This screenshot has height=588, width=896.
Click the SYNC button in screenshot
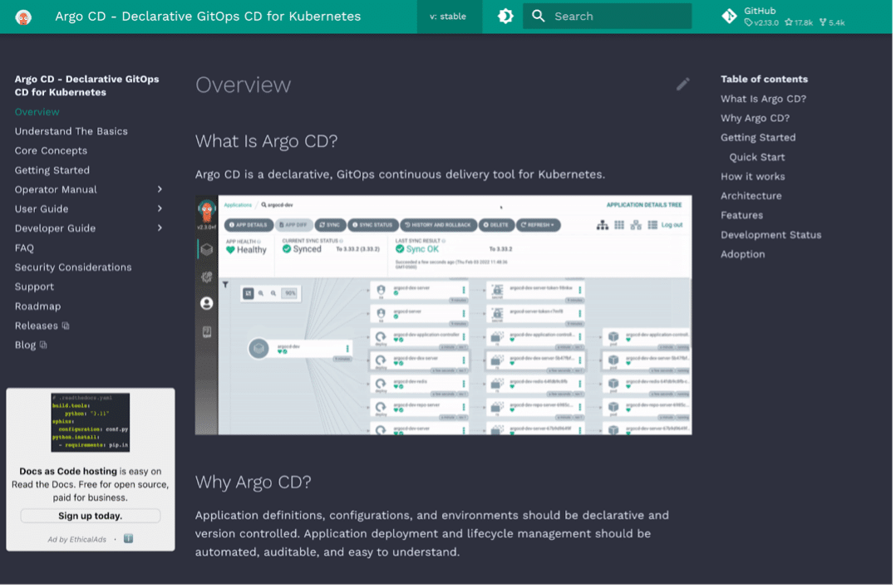point(331,226)
